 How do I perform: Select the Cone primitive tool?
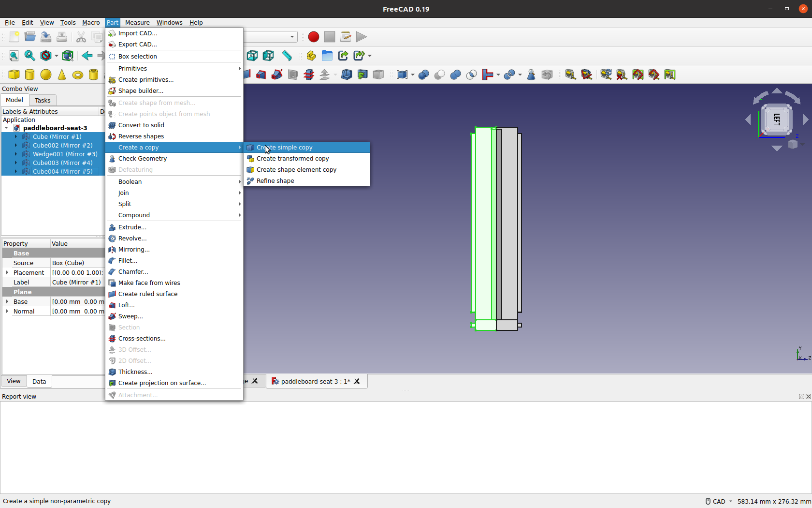62,75
